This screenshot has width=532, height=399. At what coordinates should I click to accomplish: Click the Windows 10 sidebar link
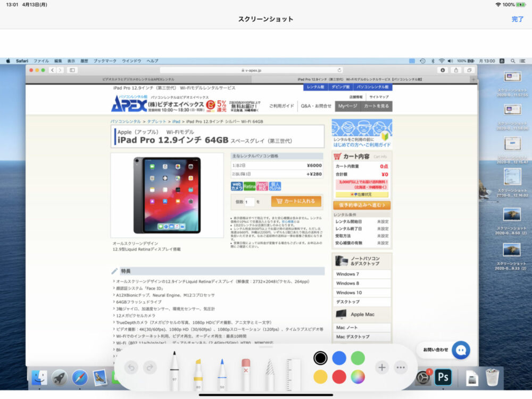coord(362,293)
